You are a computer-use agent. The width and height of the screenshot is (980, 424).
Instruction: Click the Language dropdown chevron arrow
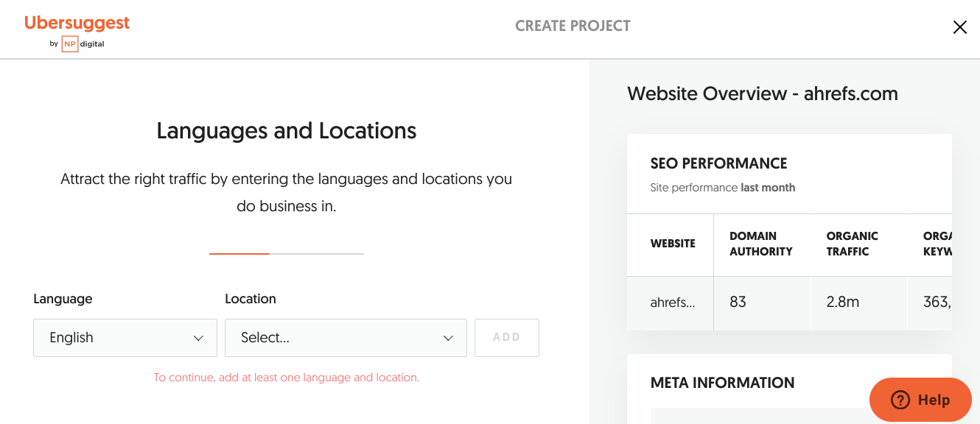[198, 339]
